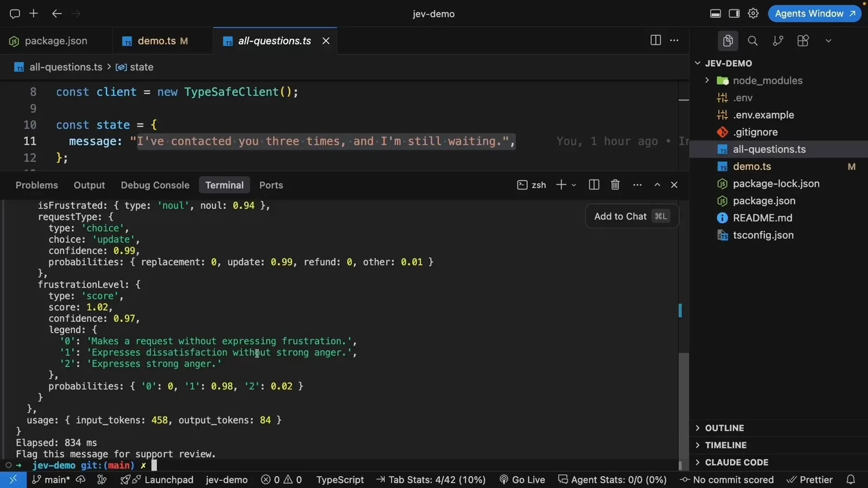Open the Search view icon
This screenshot has height=488, width=868.
[x=752, y=41]
